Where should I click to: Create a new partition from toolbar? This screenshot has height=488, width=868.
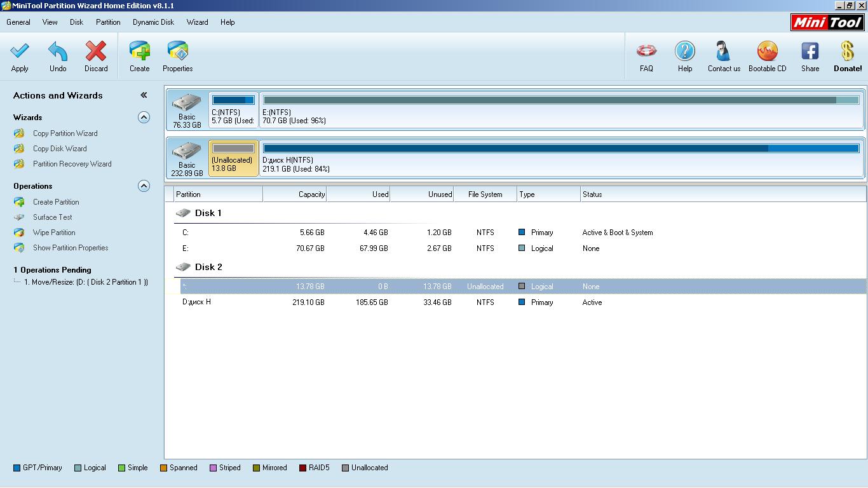(140, 51)
